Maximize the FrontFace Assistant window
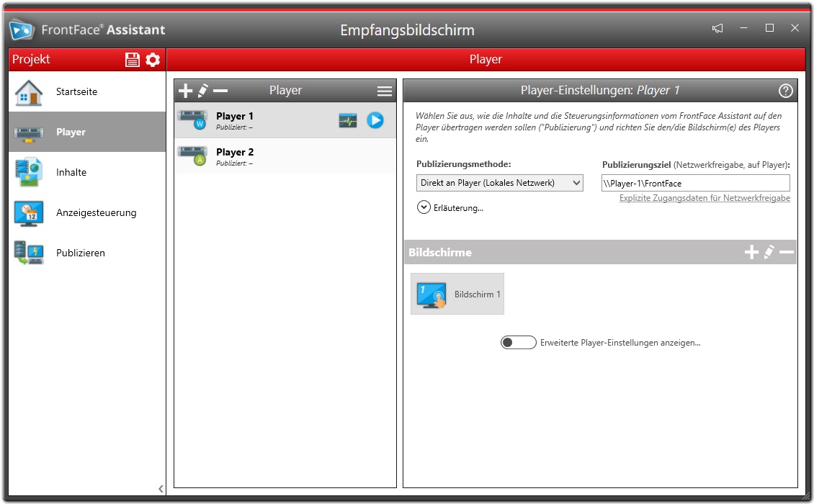 click(x=770, y=28)
